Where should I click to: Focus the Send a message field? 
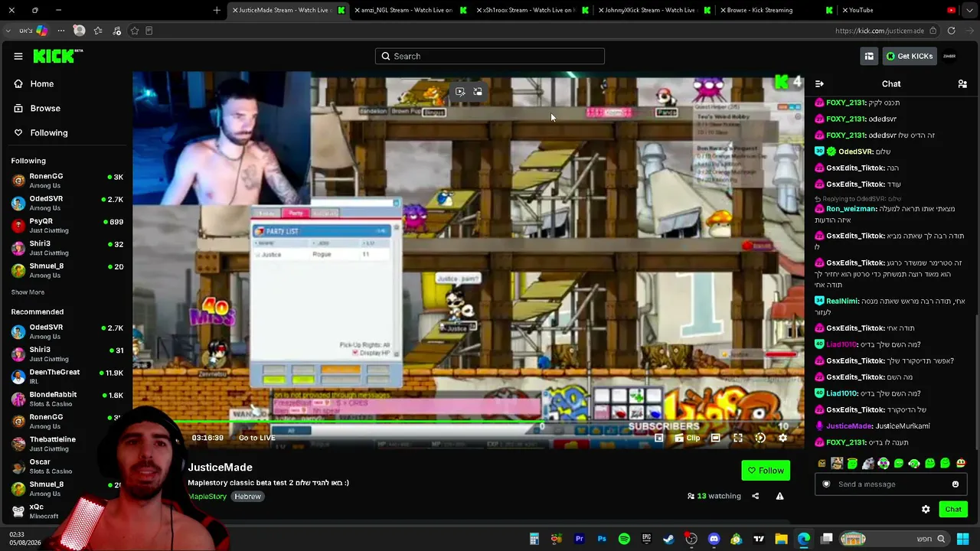click(x=890, y=484)
